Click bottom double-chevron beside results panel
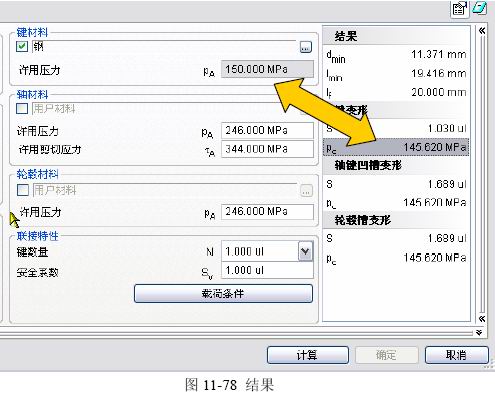This screenshot has width=495, height=396. [x=482, y=319]
